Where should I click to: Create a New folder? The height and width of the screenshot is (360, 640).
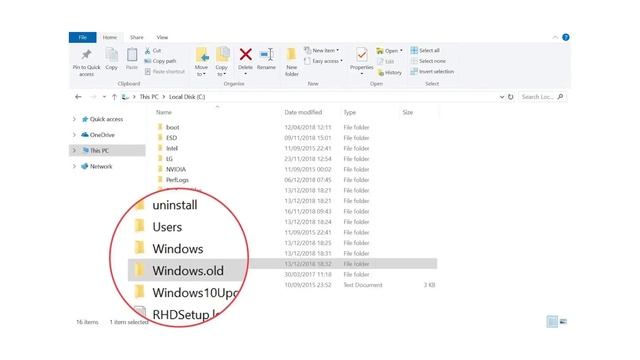tap(291, 62)
